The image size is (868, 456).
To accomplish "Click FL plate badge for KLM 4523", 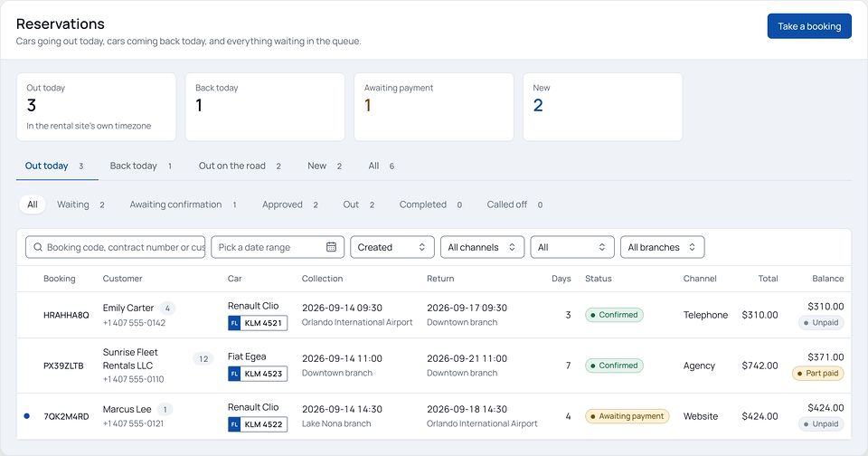I will pos(234,374).
